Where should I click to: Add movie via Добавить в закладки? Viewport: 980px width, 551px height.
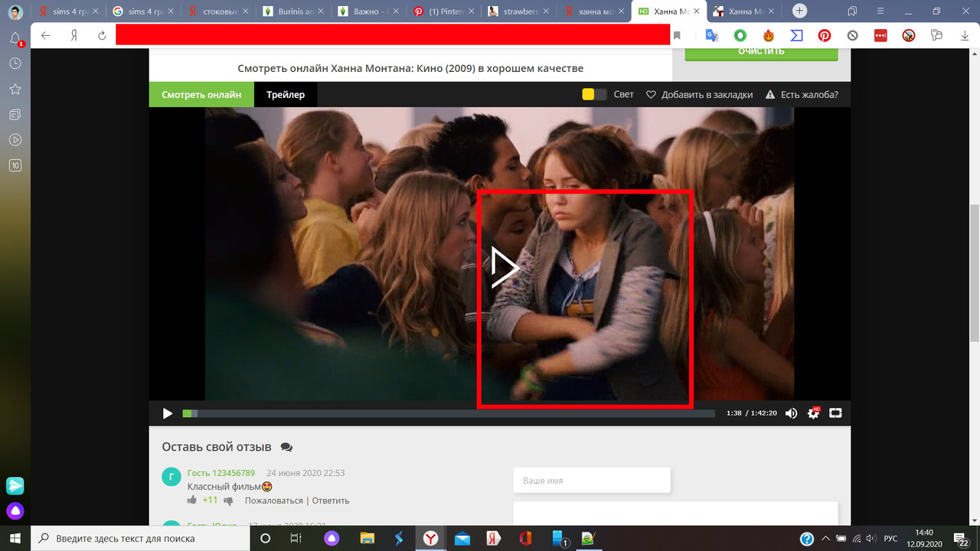coord(699,94)
